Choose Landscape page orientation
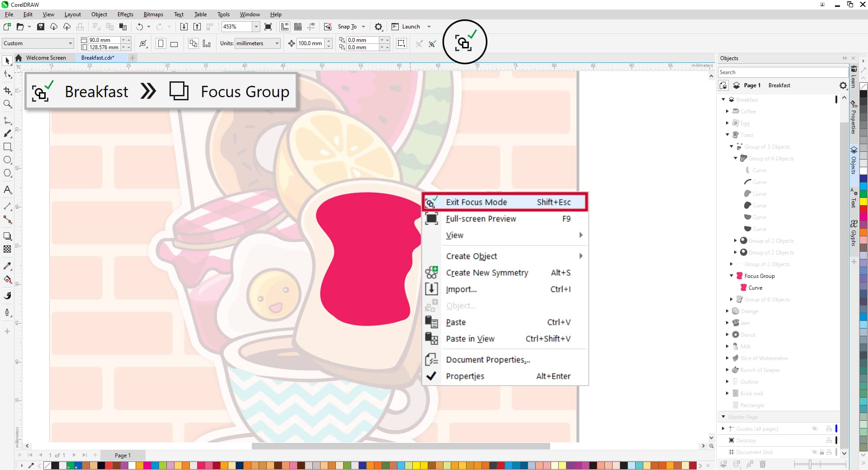 [174, 43]
